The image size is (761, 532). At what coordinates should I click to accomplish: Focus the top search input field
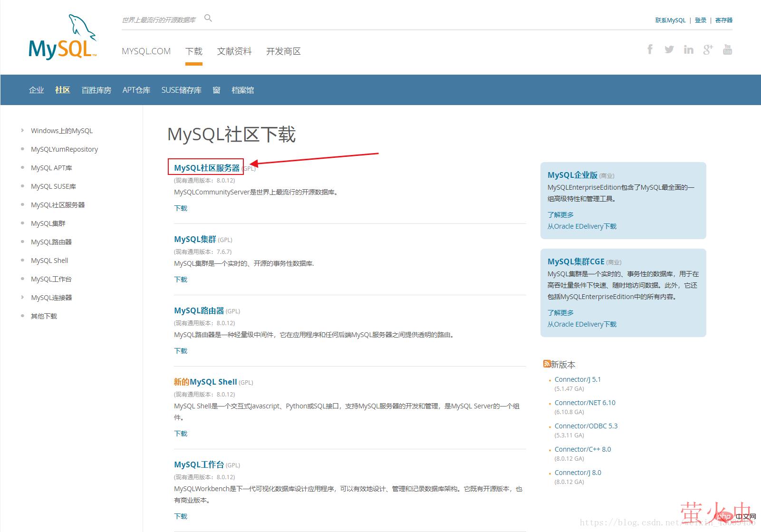click(x=159, y=20)
